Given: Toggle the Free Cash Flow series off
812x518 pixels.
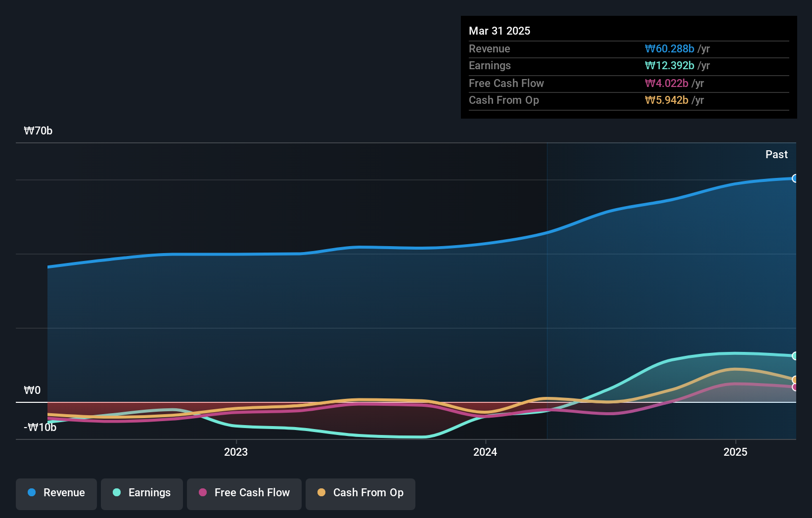Looking at the screenshot, I should pyautogui.click(x=244, y=493).
